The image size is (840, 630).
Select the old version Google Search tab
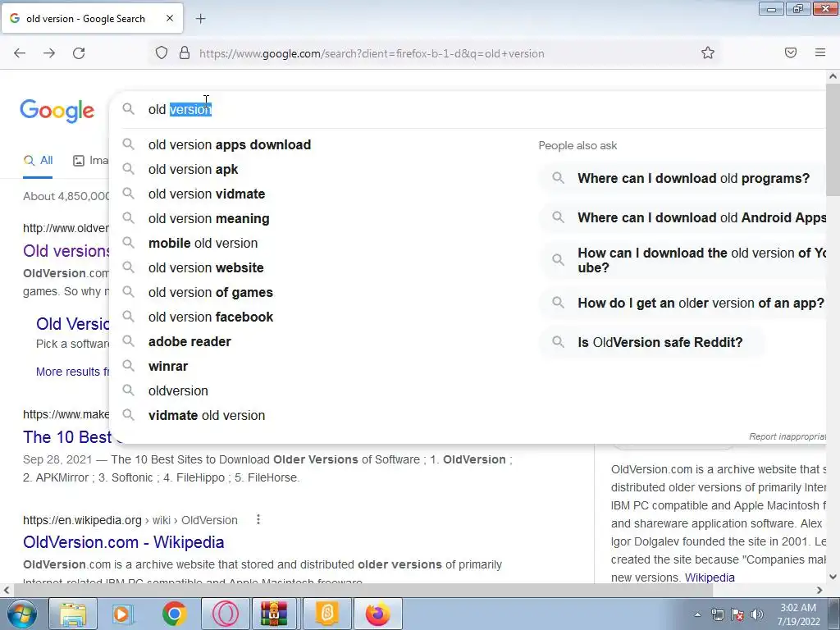click(93, 18)
